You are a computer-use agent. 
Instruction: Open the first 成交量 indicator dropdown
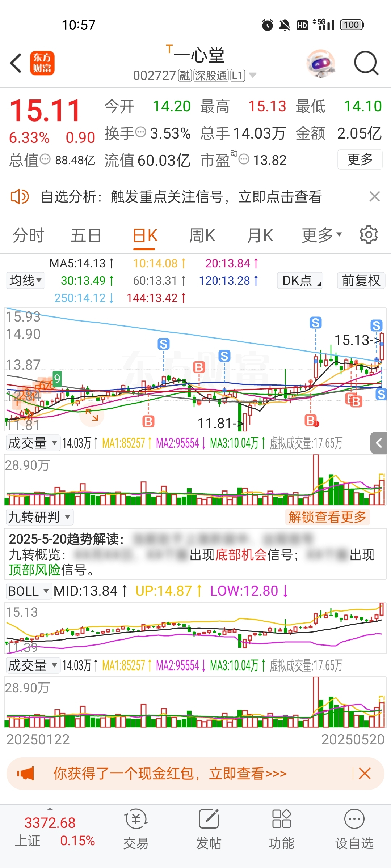click(33, 443)
